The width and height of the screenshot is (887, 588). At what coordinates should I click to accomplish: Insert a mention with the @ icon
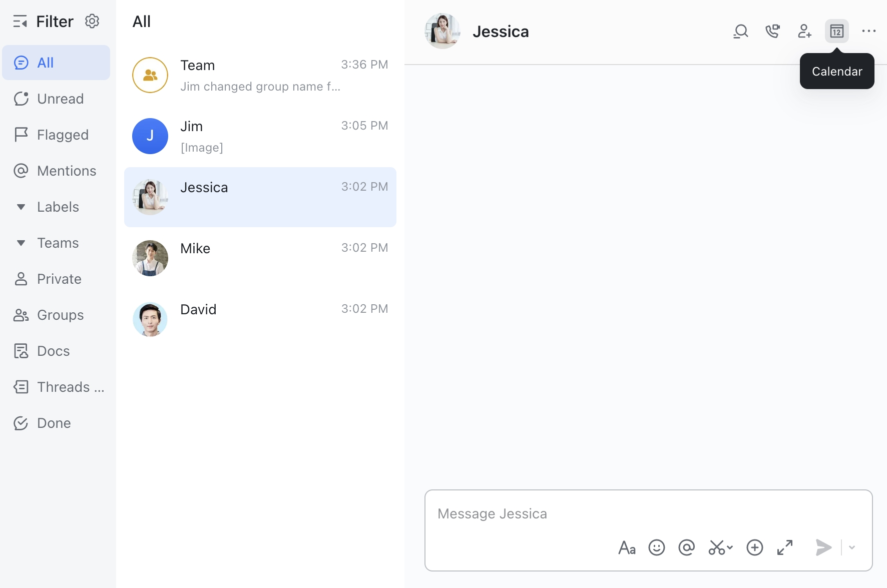[686, 547]
